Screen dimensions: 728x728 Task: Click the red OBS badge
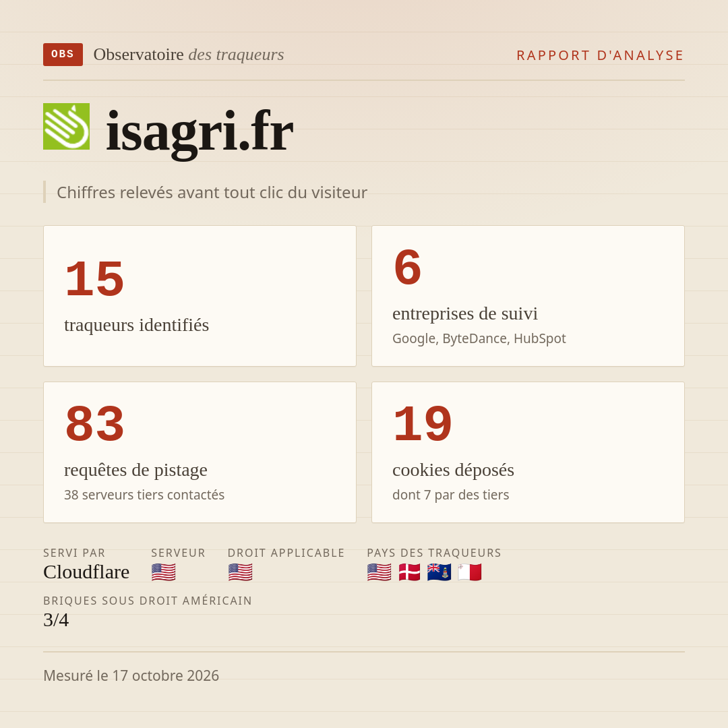(63, 55)
